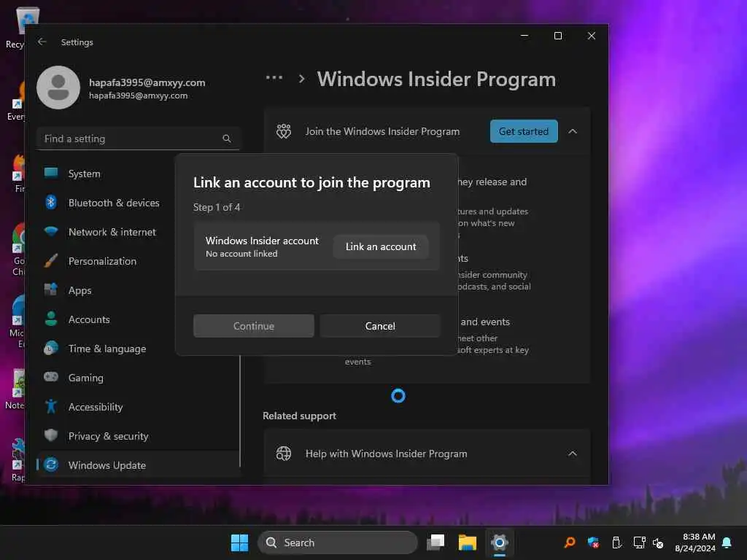Click the search magnifier in Find a setting
747x560 pixels.
point(227,139)
